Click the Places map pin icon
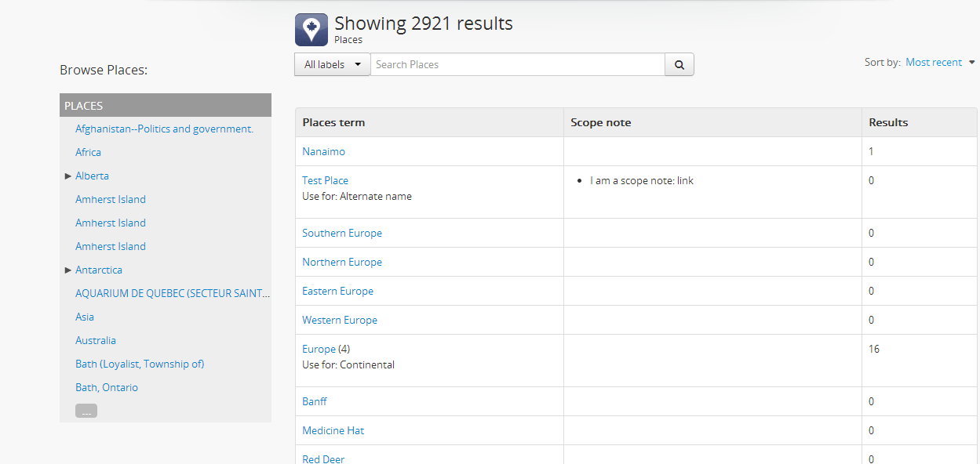Viewport: 980px width, 464px height. (x=311, y=30)
